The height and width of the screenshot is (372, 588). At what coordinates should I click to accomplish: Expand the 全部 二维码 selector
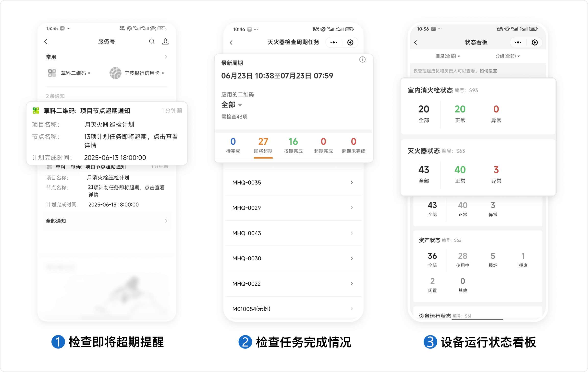pos(232,105)
